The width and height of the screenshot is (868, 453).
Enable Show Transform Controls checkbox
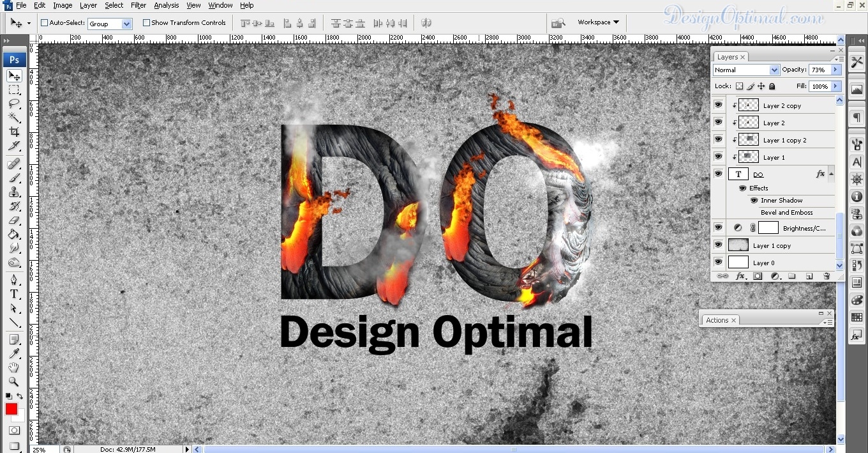(x=146, y=23)
